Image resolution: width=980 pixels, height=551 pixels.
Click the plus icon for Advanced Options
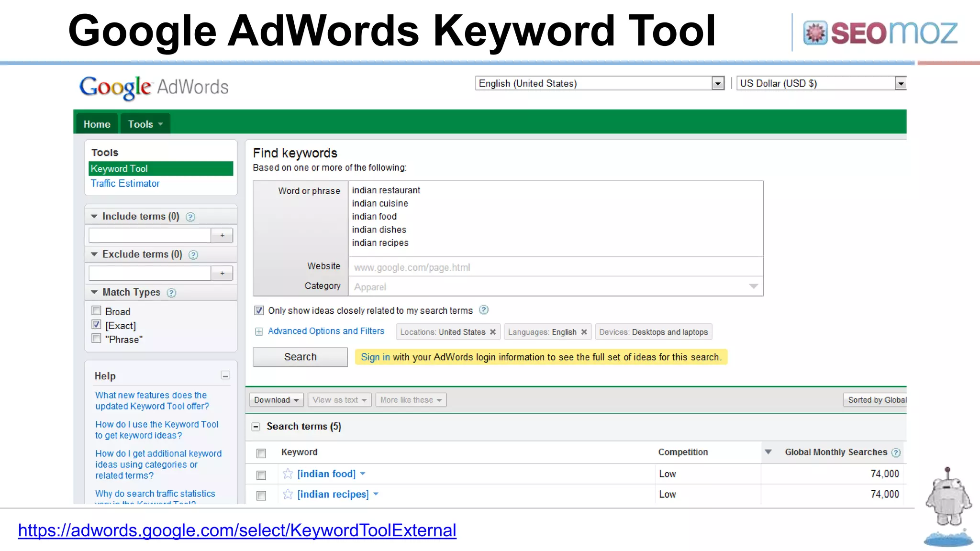[x=259, y=331]
